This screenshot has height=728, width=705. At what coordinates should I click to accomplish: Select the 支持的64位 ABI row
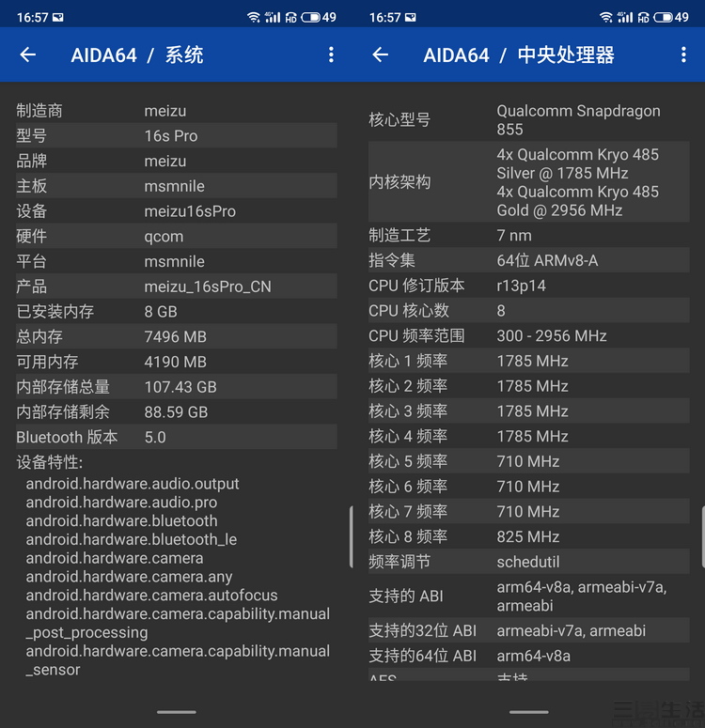pyautogui.click(x=529, y=655)
